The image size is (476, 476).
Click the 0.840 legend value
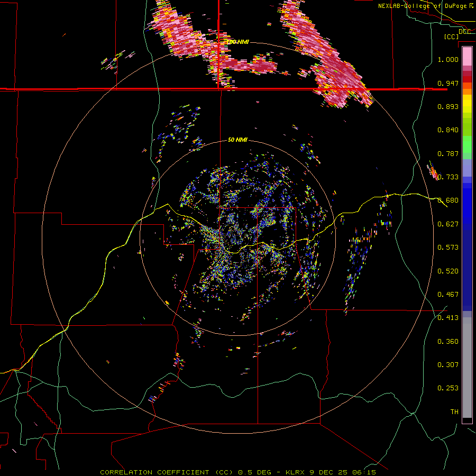448,130
